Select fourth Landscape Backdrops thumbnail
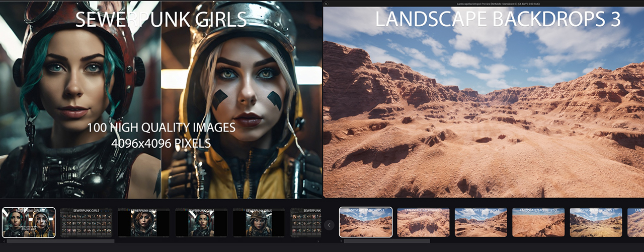The image size is (644, 252). coord(538,222)
